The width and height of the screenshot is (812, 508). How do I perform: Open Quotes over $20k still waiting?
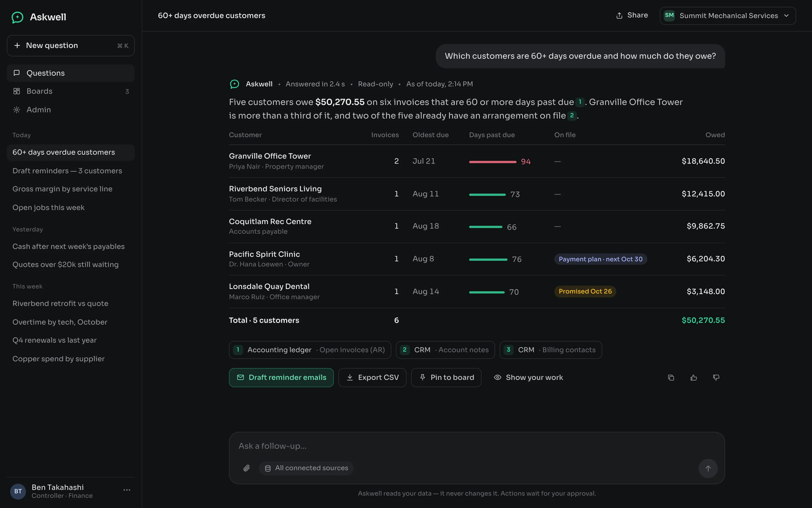coord(70,265)
